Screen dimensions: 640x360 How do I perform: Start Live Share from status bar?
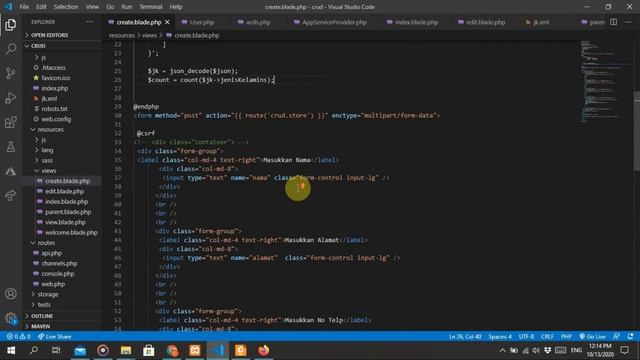point(54,337)
